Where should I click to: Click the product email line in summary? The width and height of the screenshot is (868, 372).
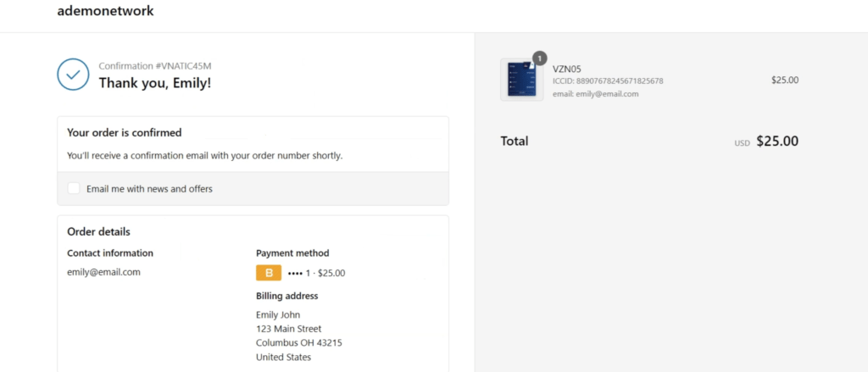(x=596, y=94)
